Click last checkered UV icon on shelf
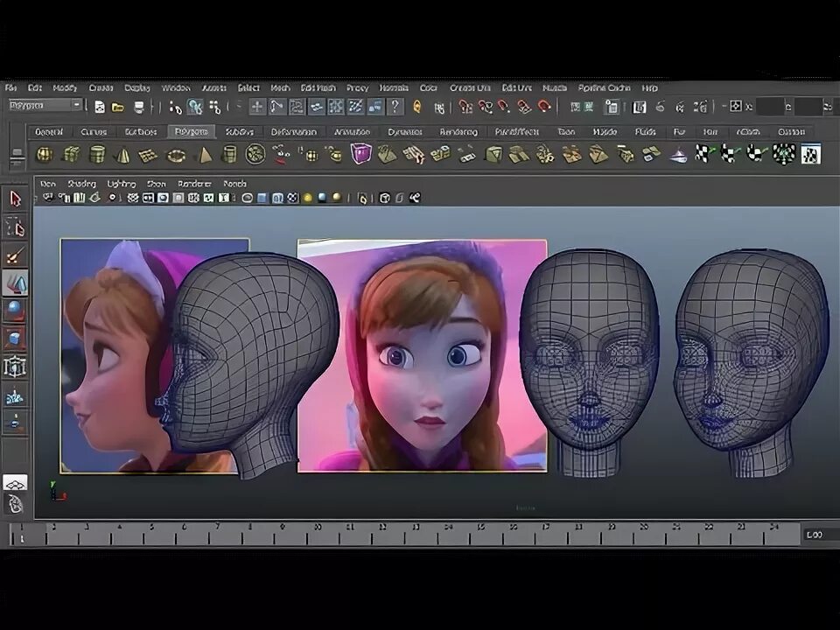840x630 pixels. 811,154
